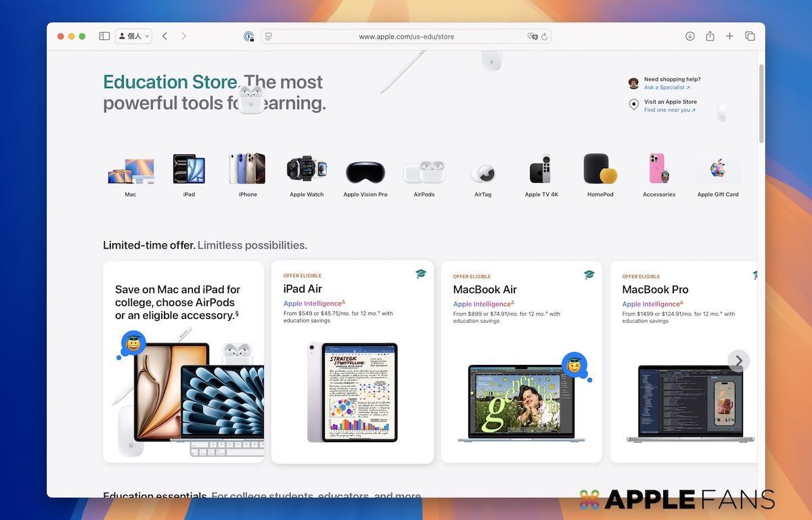Open the 個人 profile dropdown
The height and width of the screenshot is (520, 812).
(x=133, y=37)
